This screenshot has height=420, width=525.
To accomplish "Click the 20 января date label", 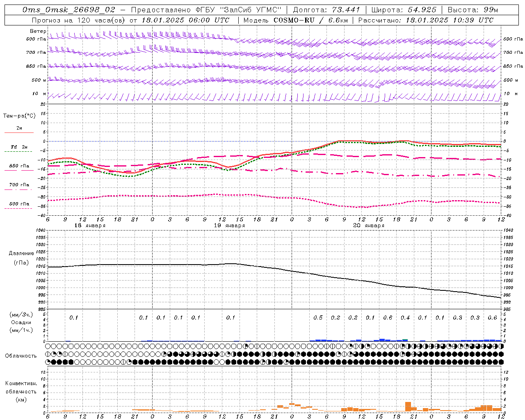I will click(x=369, y=226).
